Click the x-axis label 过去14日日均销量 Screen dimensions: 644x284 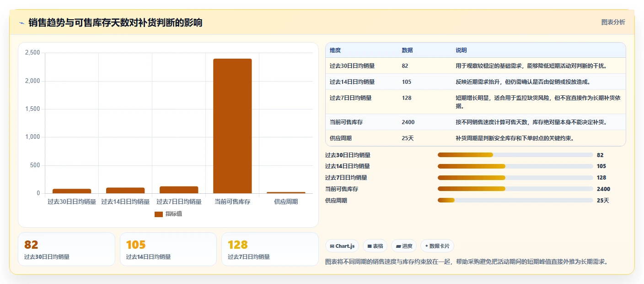pos(125,202)
